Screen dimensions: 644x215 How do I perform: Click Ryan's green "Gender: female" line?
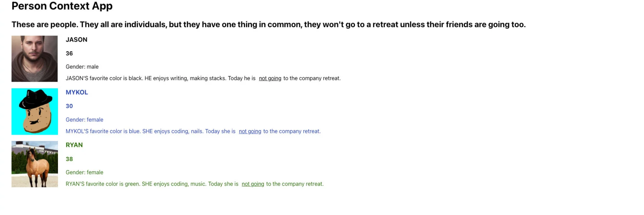[x=84, y=172]
